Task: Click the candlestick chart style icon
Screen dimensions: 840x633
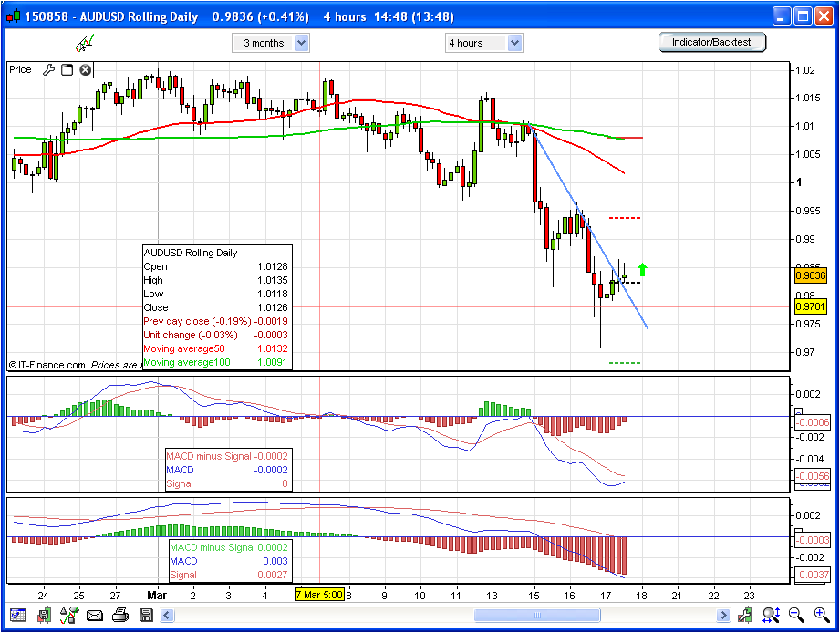Action: [44, 616]
